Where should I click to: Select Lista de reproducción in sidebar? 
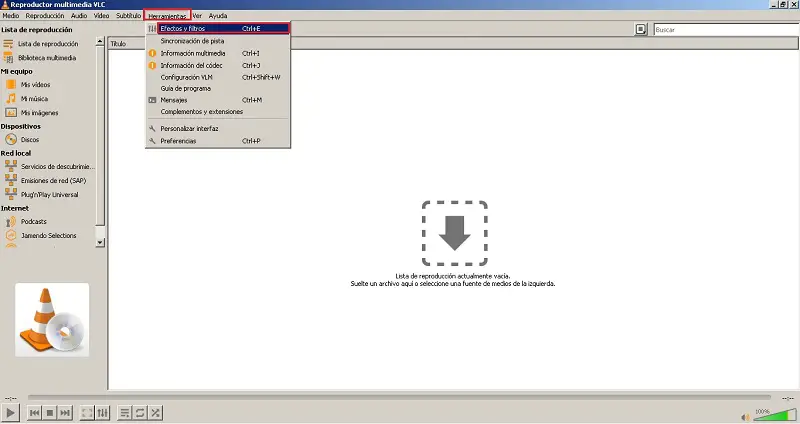coord(48,44)
